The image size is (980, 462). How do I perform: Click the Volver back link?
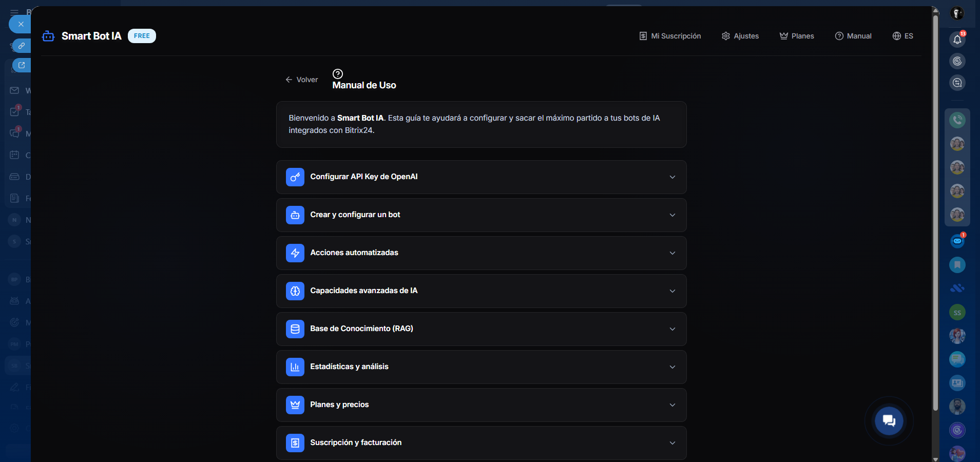click(302, 80)
